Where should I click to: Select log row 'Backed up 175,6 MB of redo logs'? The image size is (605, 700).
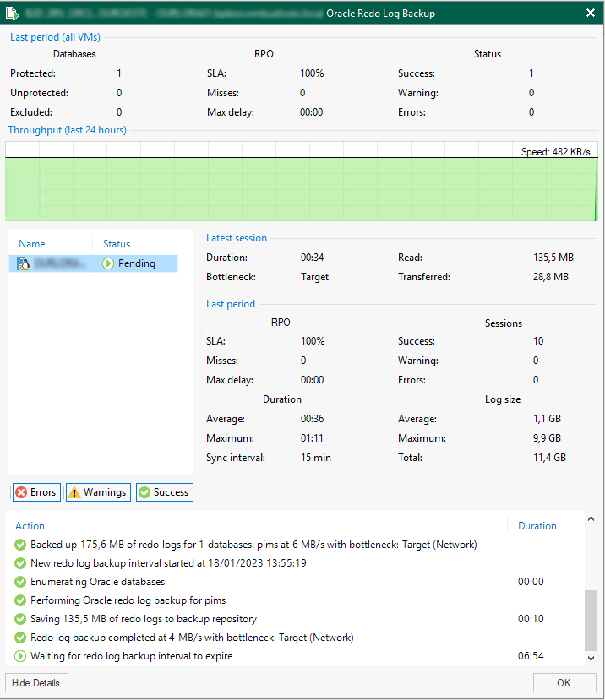click(295, 545)
